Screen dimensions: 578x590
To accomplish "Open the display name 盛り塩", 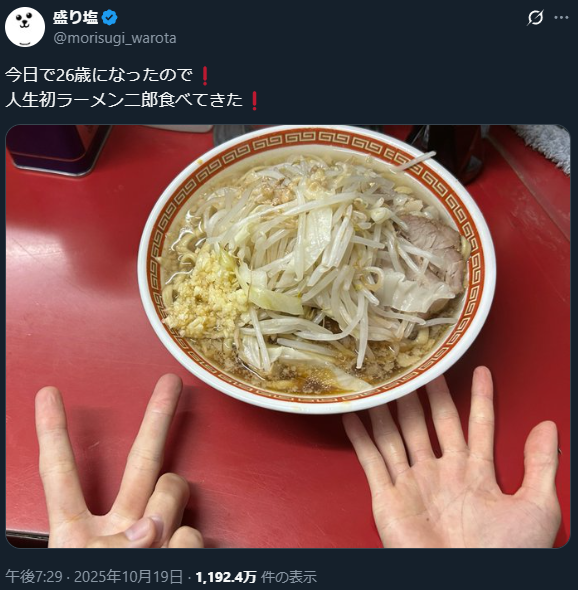I will click(76, 18).
